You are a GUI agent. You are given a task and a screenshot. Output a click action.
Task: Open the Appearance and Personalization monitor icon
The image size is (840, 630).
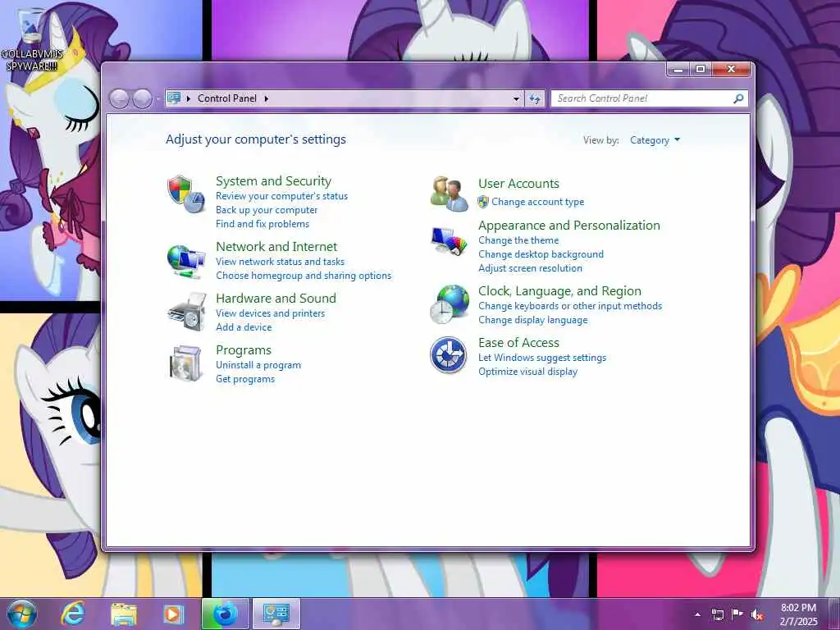[449, 241]
